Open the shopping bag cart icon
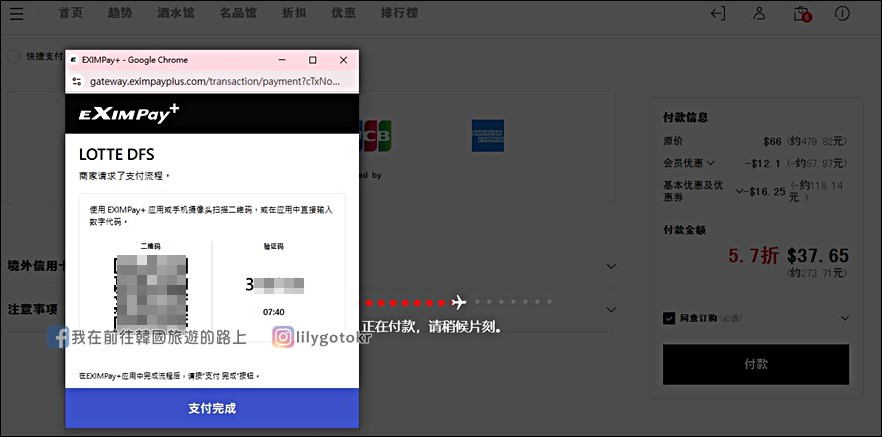Viewport: 882px width, 437px height. coord(802,14)
